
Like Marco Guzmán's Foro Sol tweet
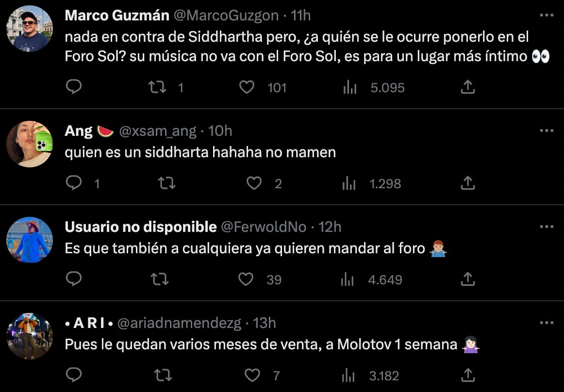[247, 87]
